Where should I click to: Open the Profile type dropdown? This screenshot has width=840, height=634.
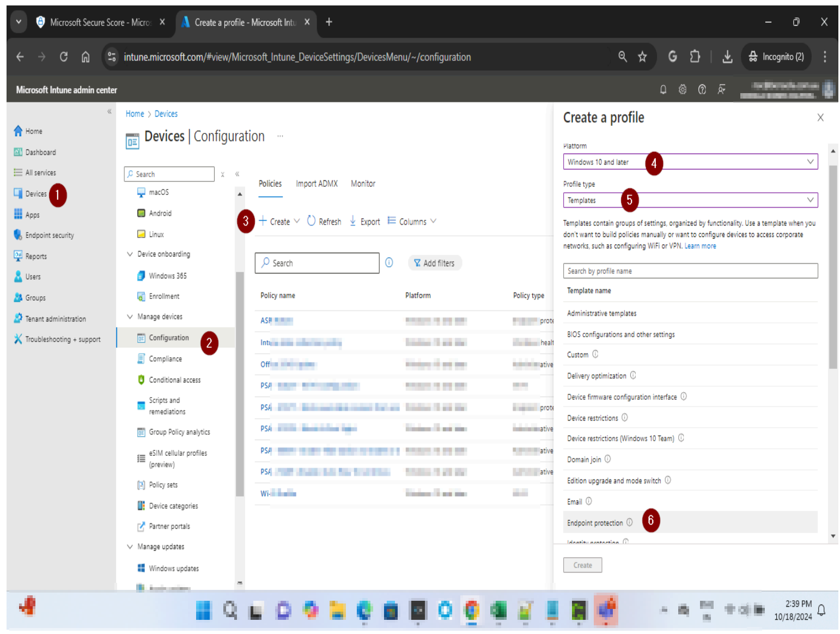click(x=690, y=200)
